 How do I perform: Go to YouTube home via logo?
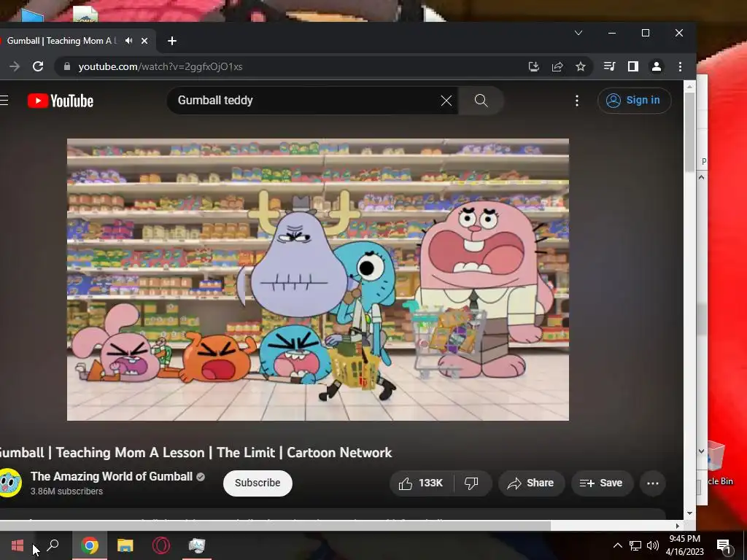coord(61,101)
